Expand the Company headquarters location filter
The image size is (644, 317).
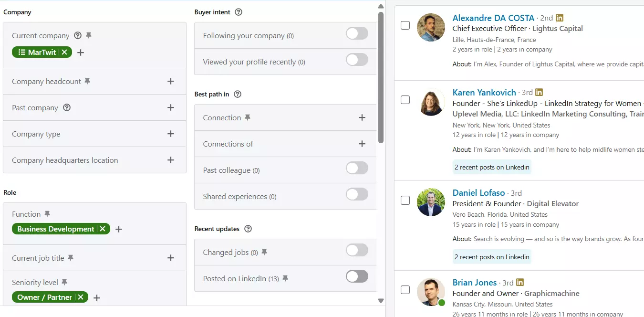click(171, 160)
